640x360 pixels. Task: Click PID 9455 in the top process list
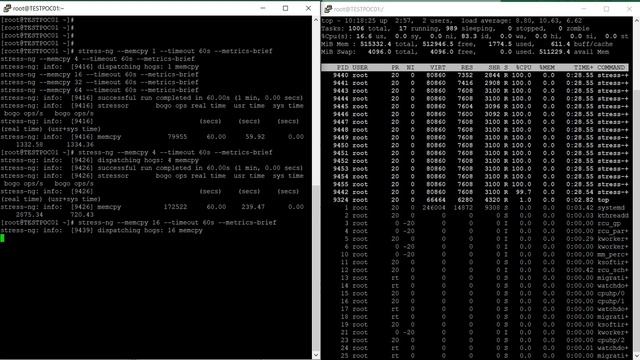340,184
